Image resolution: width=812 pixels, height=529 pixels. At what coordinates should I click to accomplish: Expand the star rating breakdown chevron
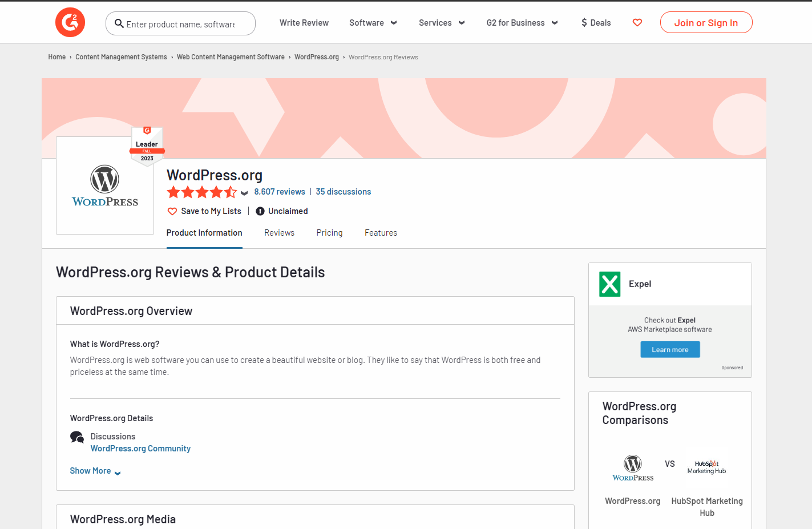coord(244,193)
